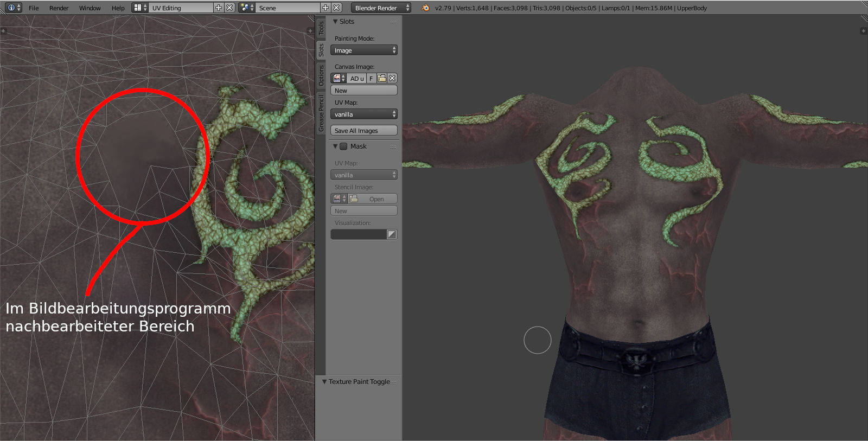Screen dimensions: 868x441
Task: Enable the Mask checkbox
Action: [x=343, y=146]
